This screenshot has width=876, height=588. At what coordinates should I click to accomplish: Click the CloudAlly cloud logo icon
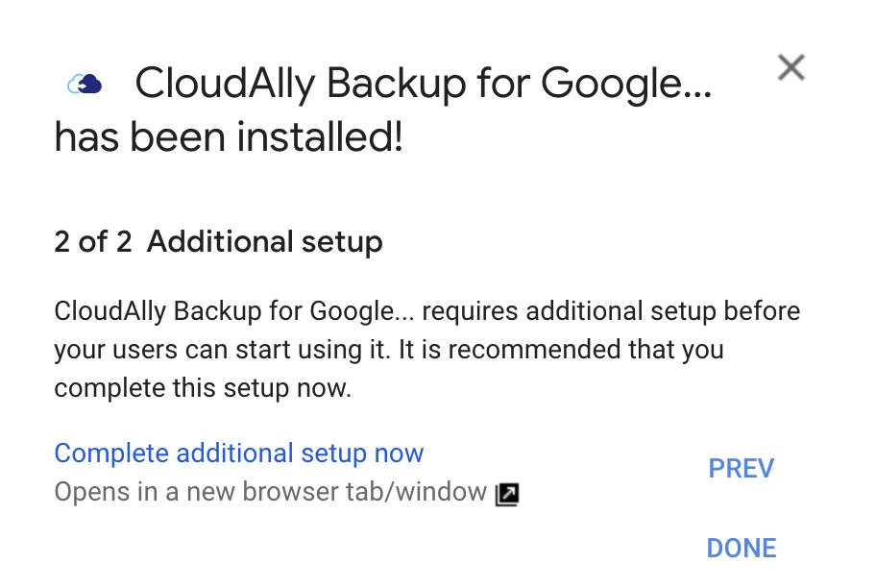[x=85, y=85]
